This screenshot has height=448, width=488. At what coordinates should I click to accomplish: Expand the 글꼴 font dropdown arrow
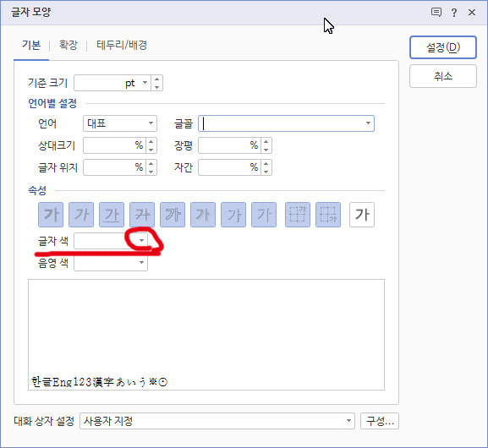(368, 123)
